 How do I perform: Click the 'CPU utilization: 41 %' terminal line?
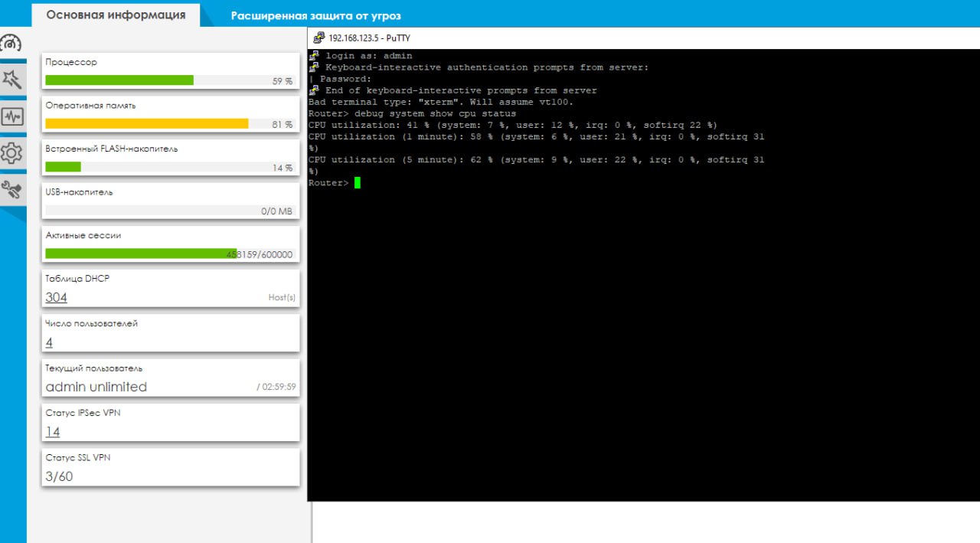point(512,125)
